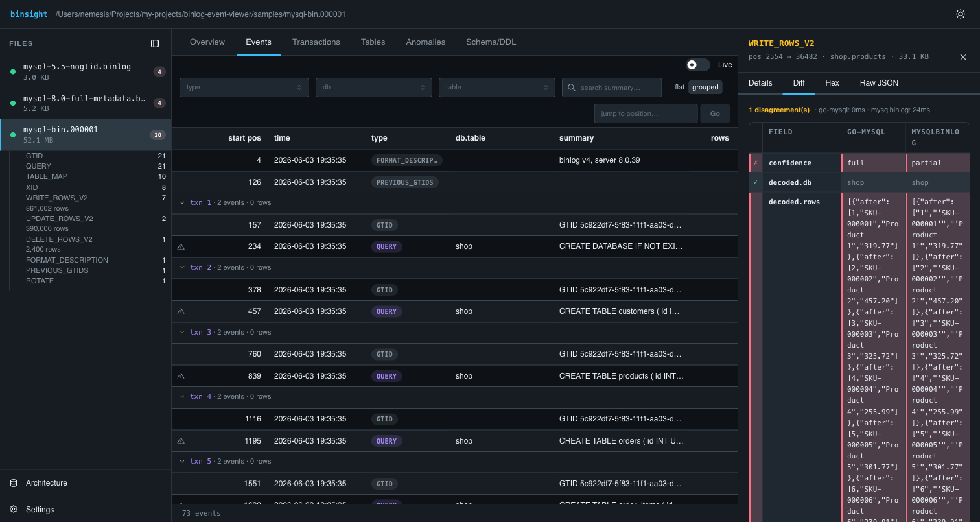Open the table filter dropdown
Viewport: 980px width, 522px height.
497,88
